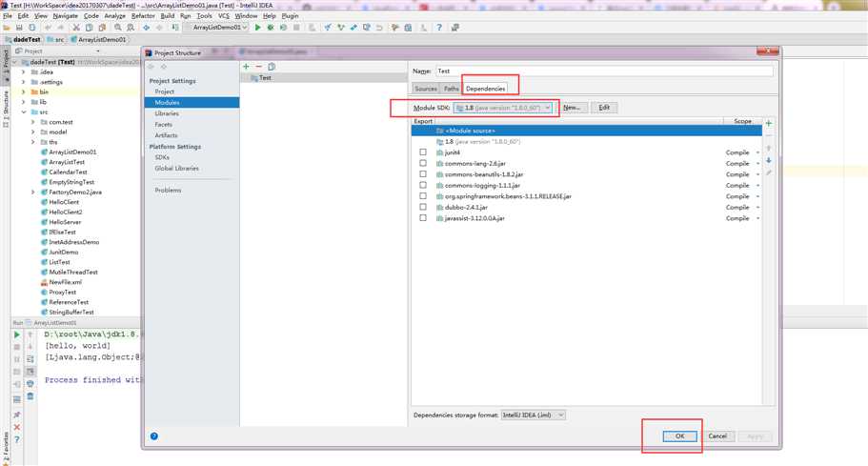This screenshot has width=868, height=466.
Task: Expand the FactoryDemo2.java node
Action: pos(33,192)
